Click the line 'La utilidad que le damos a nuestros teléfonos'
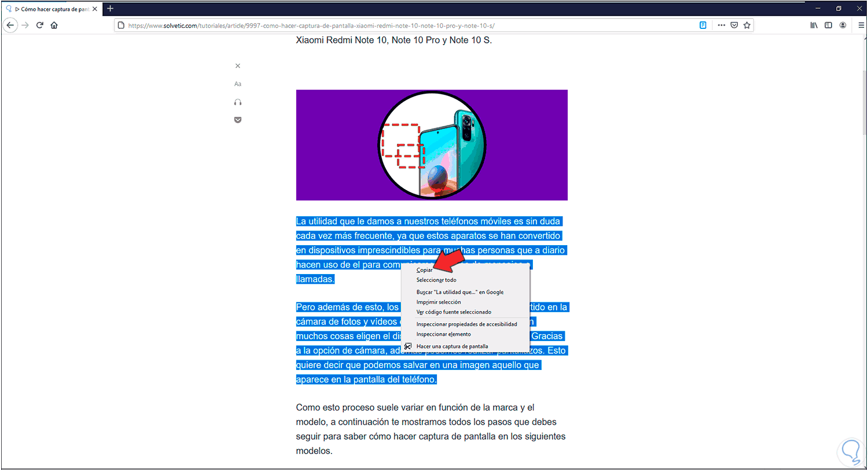The height and width of the screenshot is (470, 868). click(x=428, y=221)
